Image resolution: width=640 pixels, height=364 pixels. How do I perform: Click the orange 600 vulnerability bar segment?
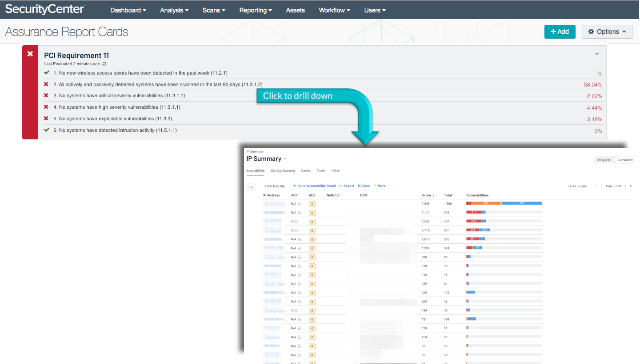click(486, 203)
